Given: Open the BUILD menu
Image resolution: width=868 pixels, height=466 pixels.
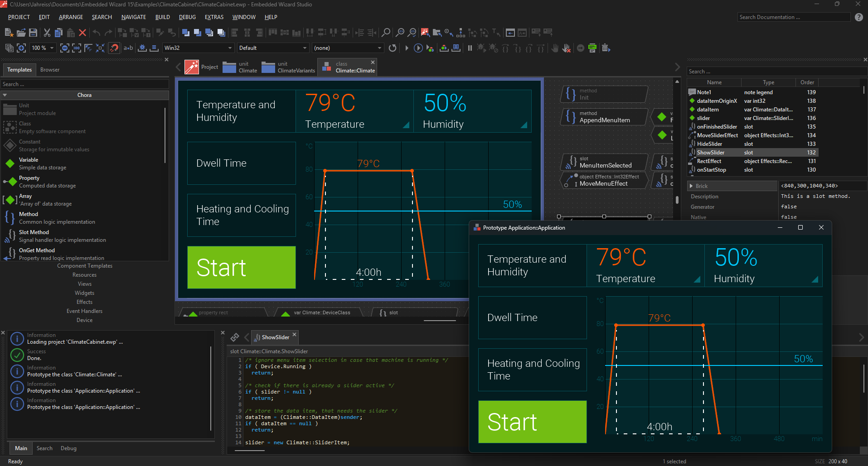Looking at the screenshot, I should 163,17.
